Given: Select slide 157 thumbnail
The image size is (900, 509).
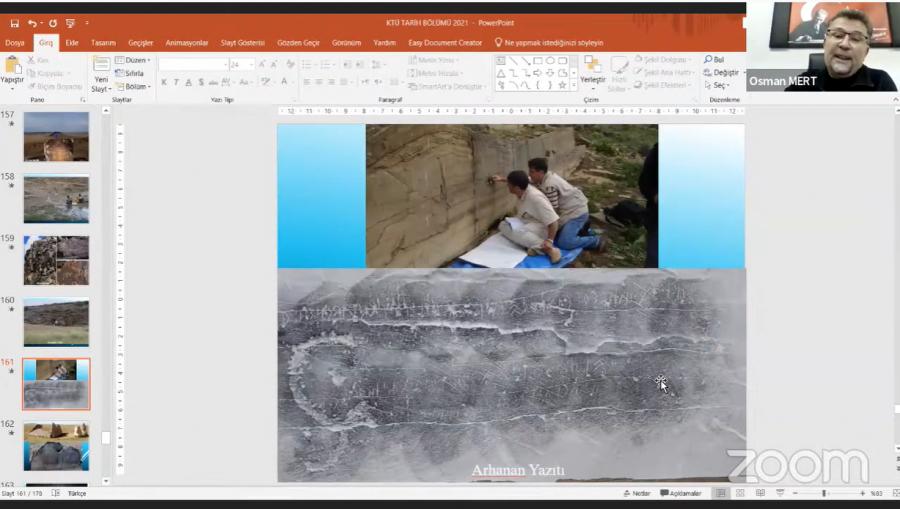Looking at the screenshot, I should [56, 137].
